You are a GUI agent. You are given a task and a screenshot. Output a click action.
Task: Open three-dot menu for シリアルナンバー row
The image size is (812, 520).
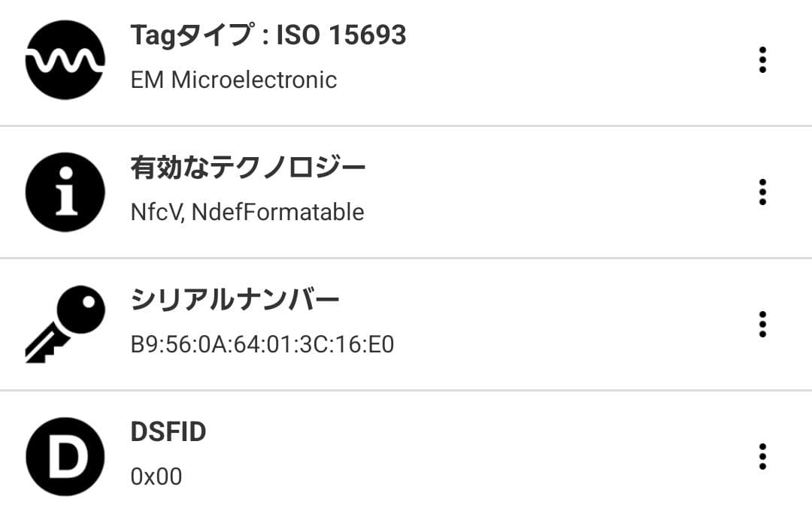point(762,324)
